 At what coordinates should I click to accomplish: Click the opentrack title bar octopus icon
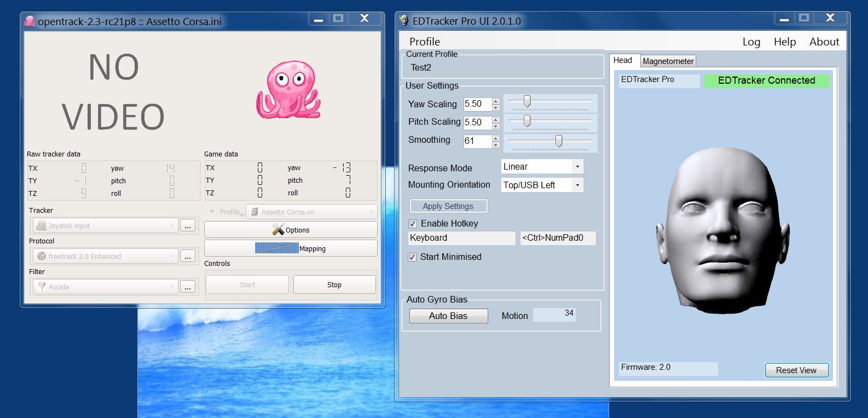[x=30, y=21]
